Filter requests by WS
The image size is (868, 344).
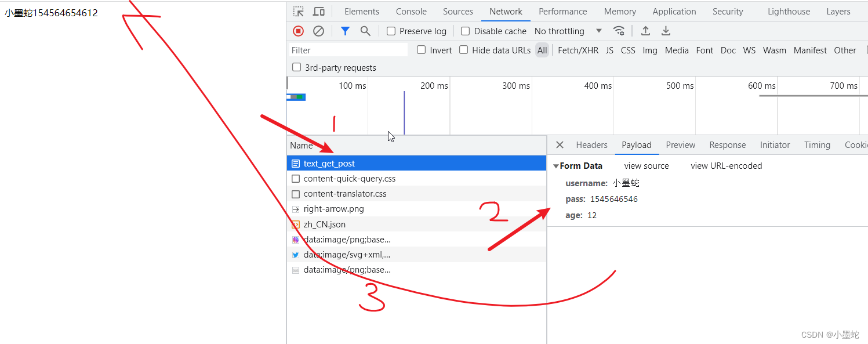tap(750, 50)
